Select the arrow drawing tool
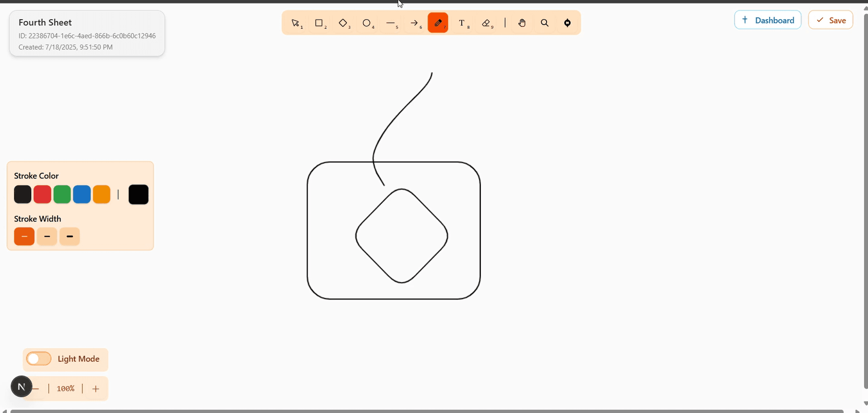The image size is (868, 413). click(415, 23)
